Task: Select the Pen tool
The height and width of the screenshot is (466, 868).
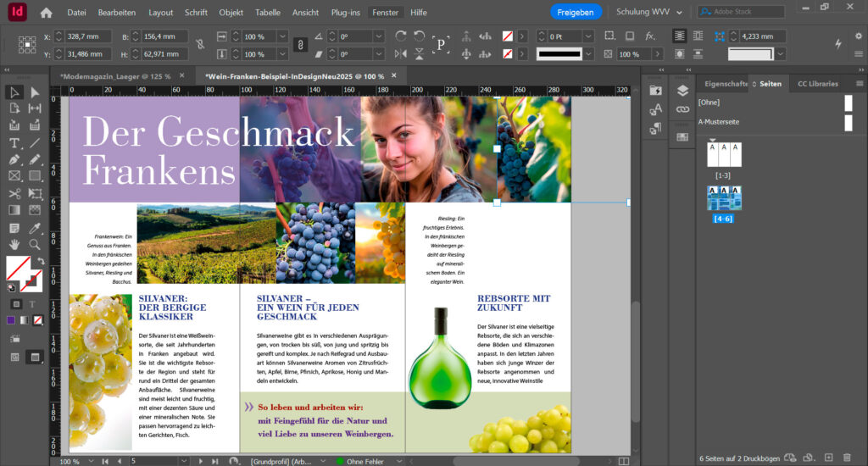Action: 14,160
